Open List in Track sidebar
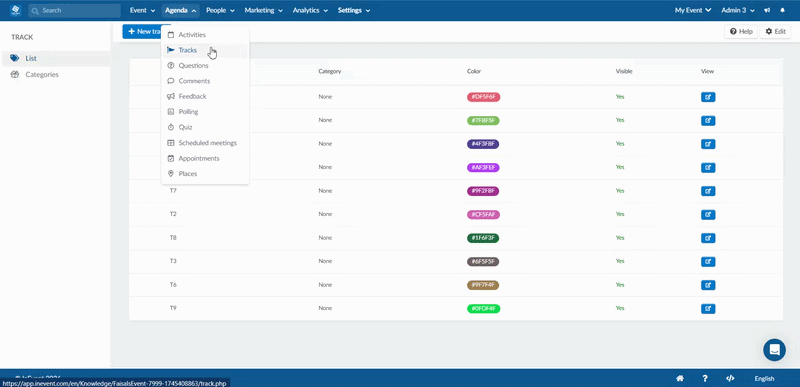Image resolution: width=800 pixels, height=387 pixels. coord(55,58)
